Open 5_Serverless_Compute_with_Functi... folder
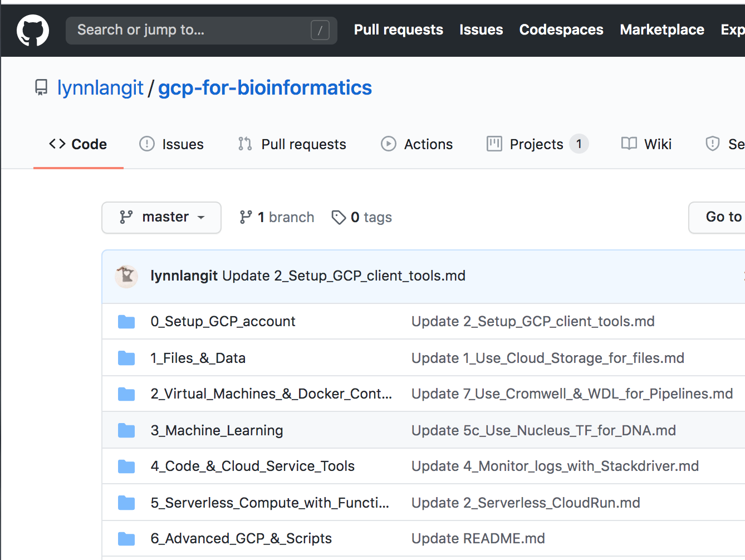Image resolution: width=745 pixels, height=560 pixels. [x=269, y=503]
